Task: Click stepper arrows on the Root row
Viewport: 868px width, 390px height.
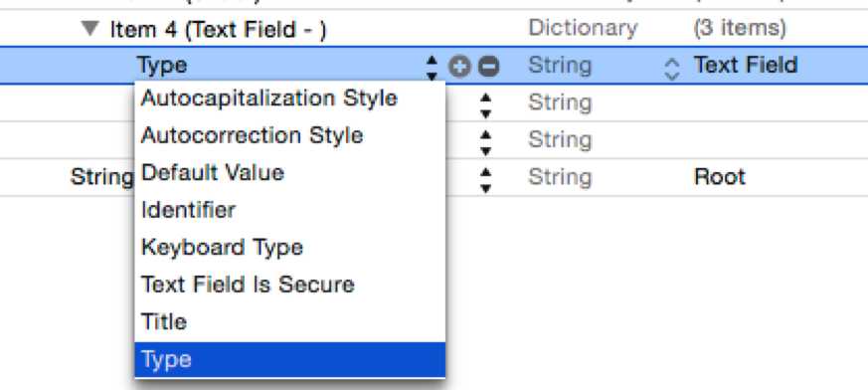Action: [x=485, y=179]
